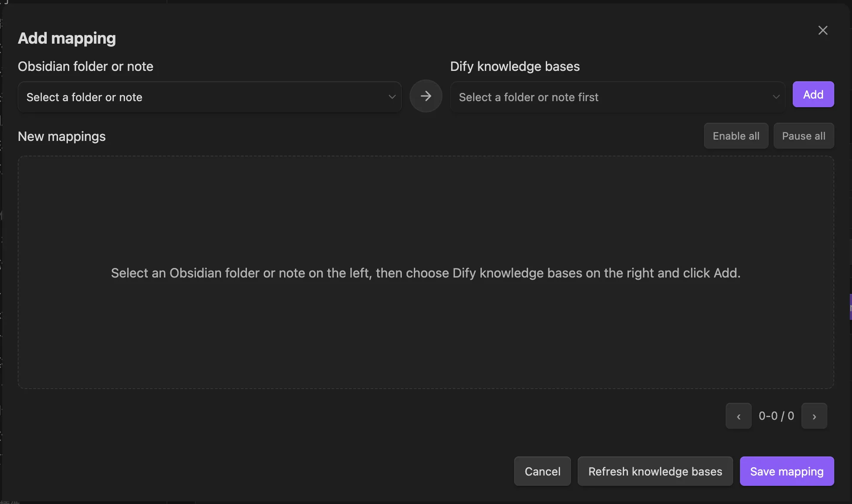
Task: Open the 'Select a folder or note first' dropdown
Action: tap(618, 97)
